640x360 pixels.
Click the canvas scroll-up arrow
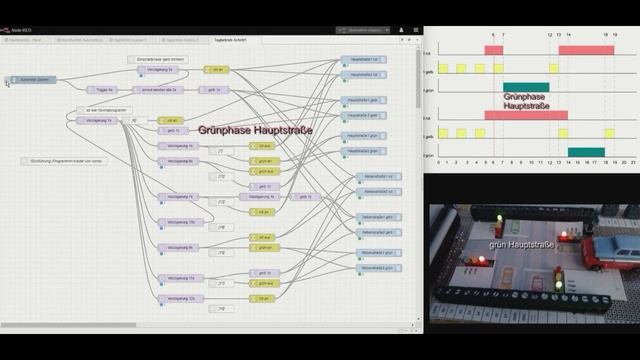pos(418,48)
